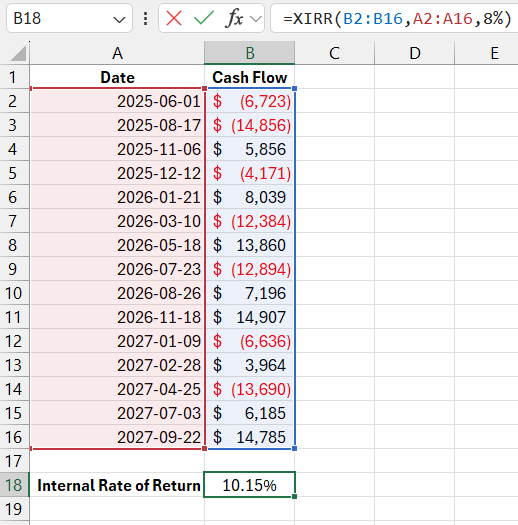Click the Date header cell
518x525 pixels.
(117, 77)
